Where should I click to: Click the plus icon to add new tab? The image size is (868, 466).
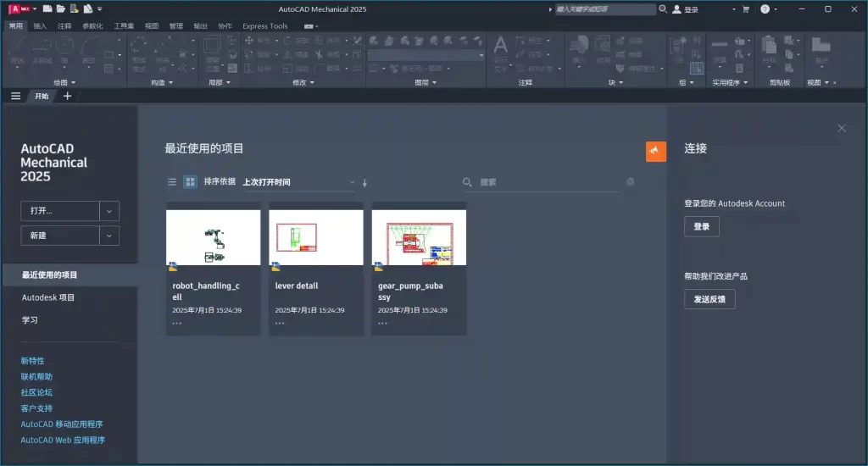pos(68,96)
